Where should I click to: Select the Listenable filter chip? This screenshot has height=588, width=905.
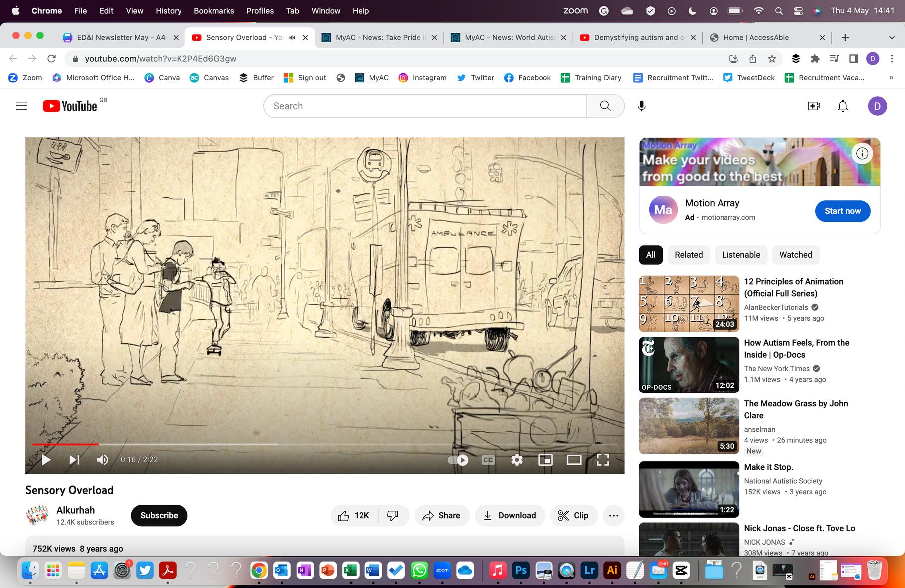tap(741, 255)
